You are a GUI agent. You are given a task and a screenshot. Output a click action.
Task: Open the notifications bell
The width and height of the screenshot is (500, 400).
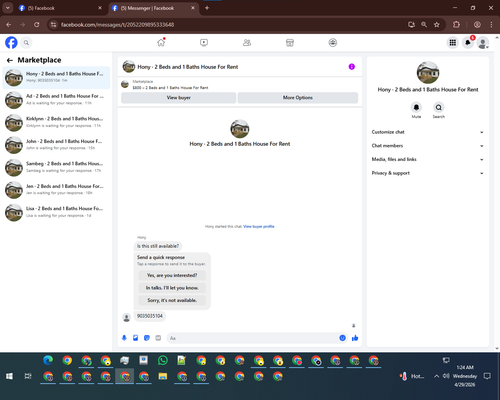[468, 43]
